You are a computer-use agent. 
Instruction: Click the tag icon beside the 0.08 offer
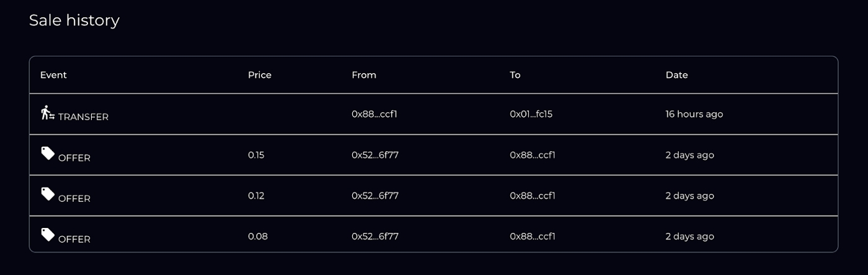click(48, 234)
